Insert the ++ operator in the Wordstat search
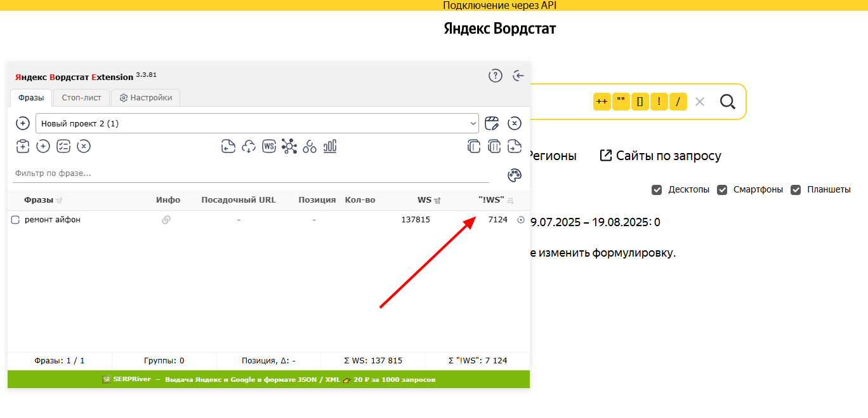This screenshot has width=868, height=418. point(602,102)
